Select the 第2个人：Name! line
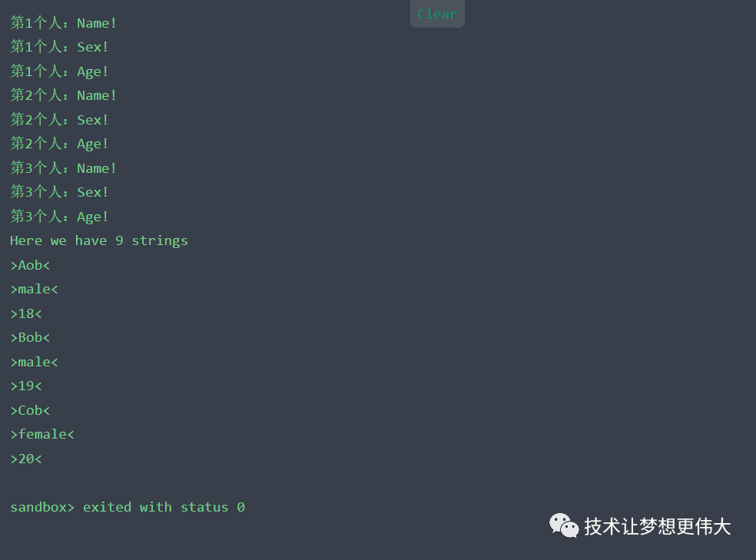The image size is (756, 560). point(64,95)
